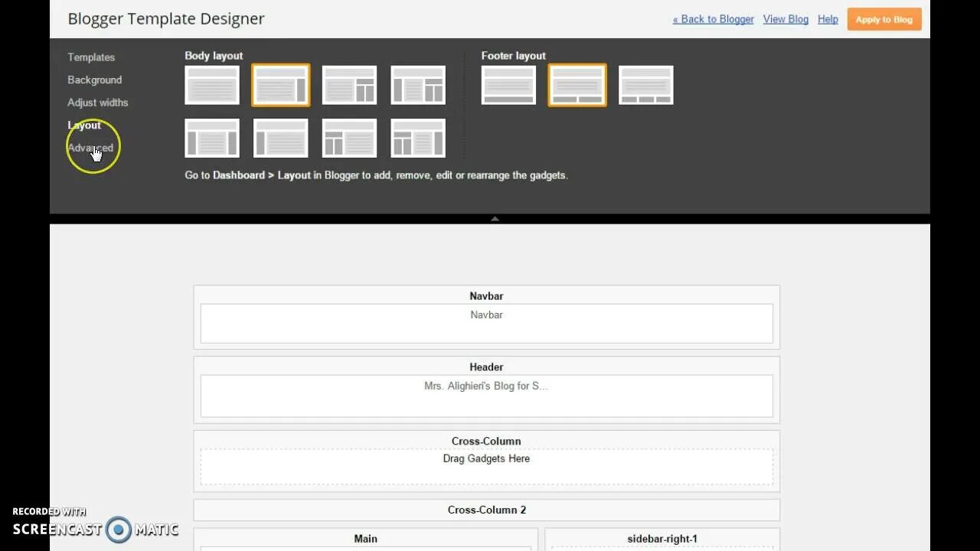This screenshot has height=551, width=980.
Task: Click the Drag Gadgets Here area in Cross-Column
Action: (x=486, y=466)
